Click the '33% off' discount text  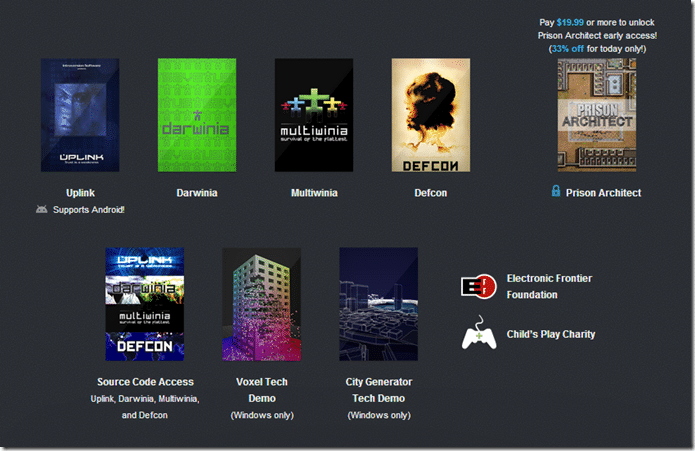click(567, 49)
